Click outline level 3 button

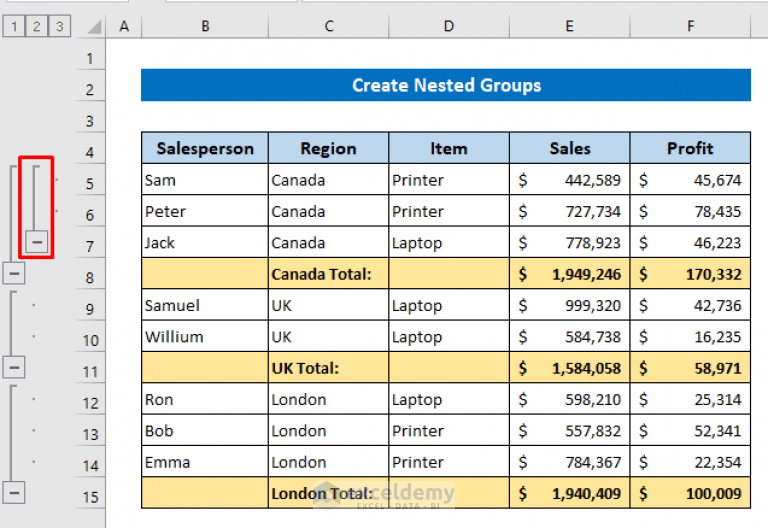tap(59, 26)
